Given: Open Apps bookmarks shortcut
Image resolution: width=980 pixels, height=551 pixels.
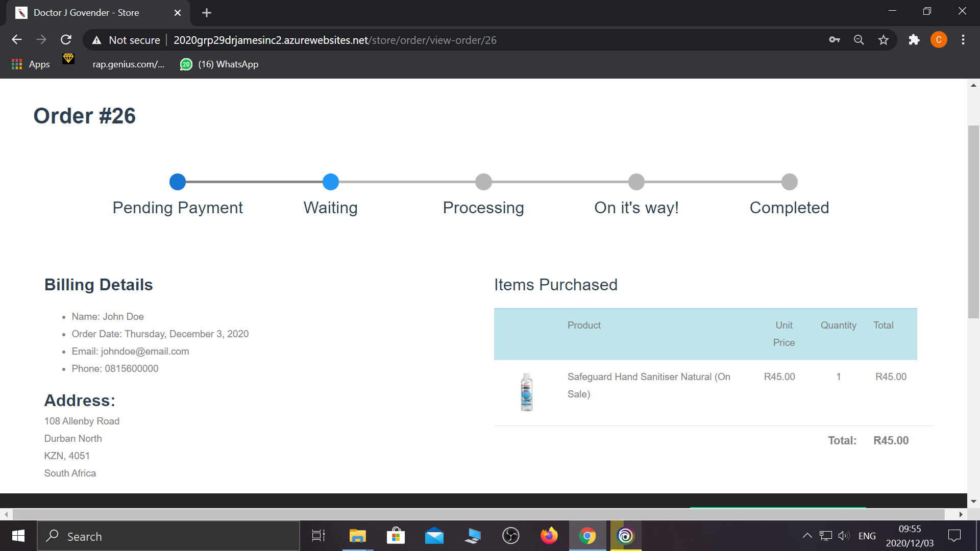Looking at the screenshot, I should [x=31, y=64].
